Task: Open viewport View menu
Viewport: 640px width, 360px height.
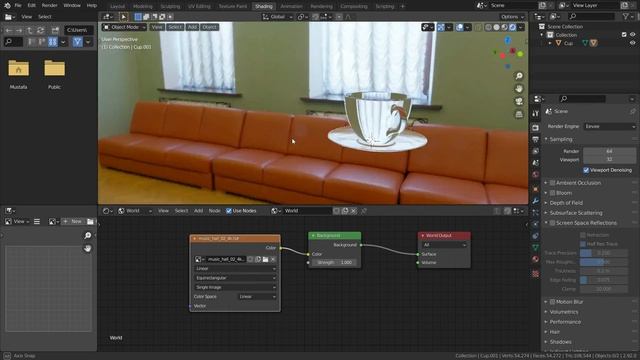Action: [157, 27]
